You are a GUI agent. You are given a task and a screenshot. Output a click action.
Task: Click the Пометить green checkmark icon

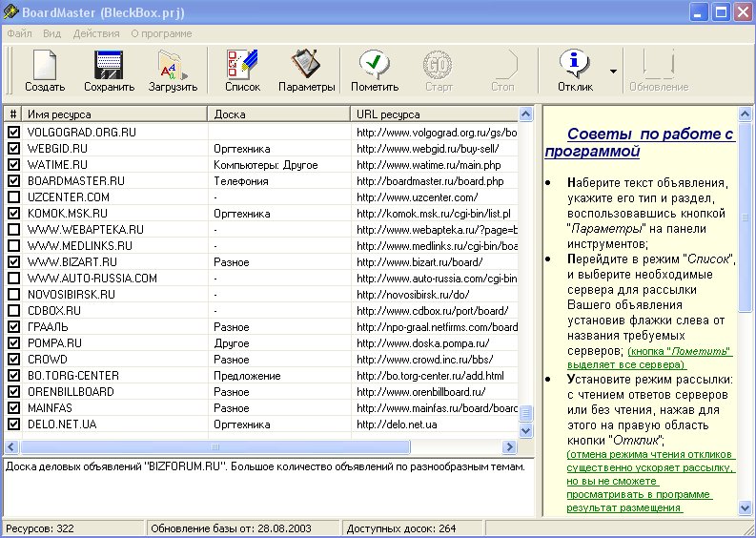pyautogui.click(x=375, y=64)
